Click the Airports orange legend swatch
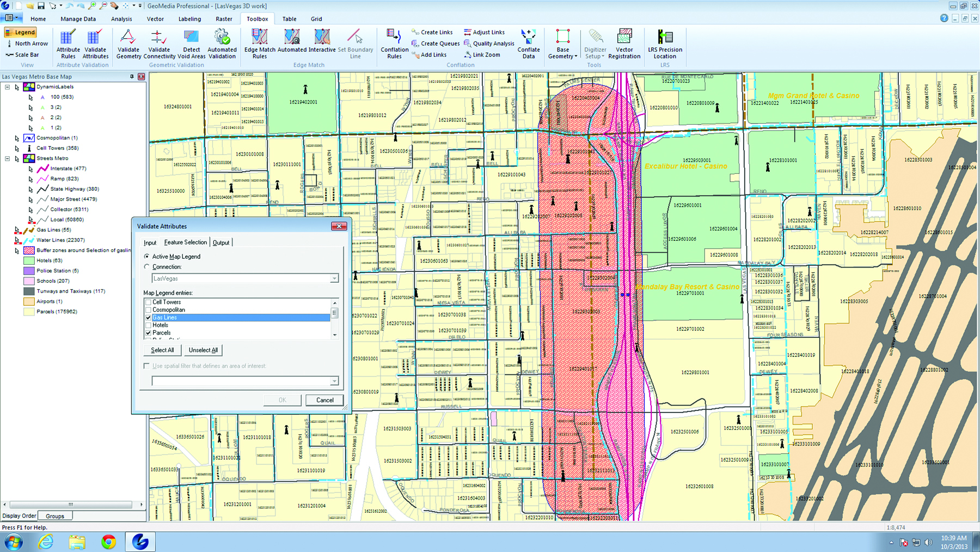 29,301
